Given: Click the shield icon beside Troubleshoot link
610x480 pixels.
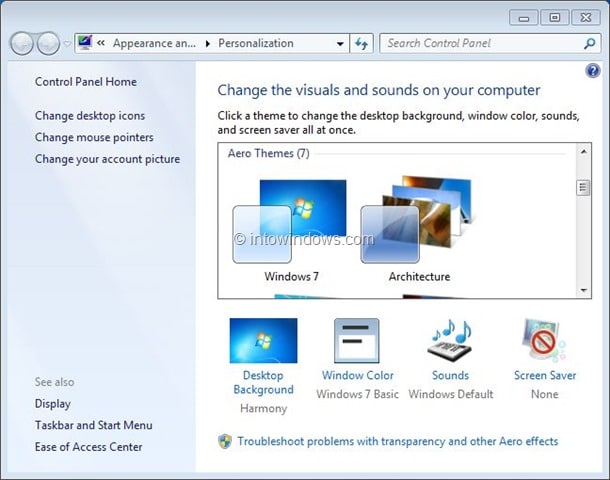Looking at the screenshot, I should coord(225,441).
